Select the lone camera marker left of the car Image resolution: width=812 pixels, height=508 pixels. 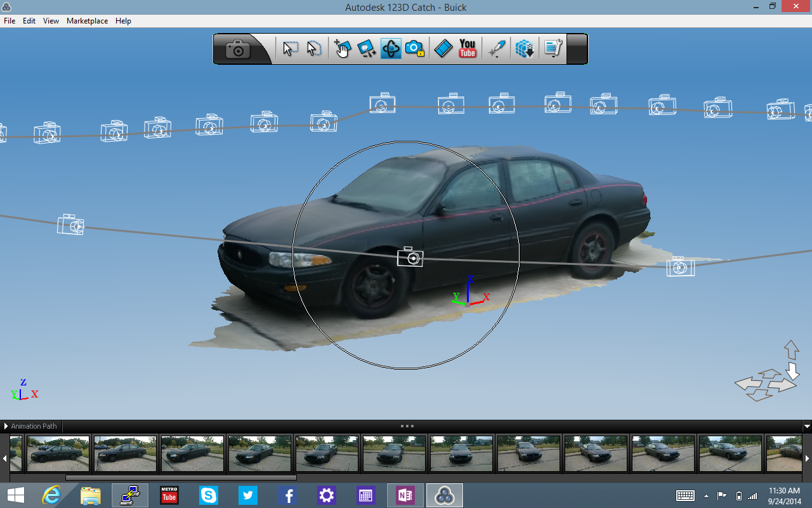[70, 225]
